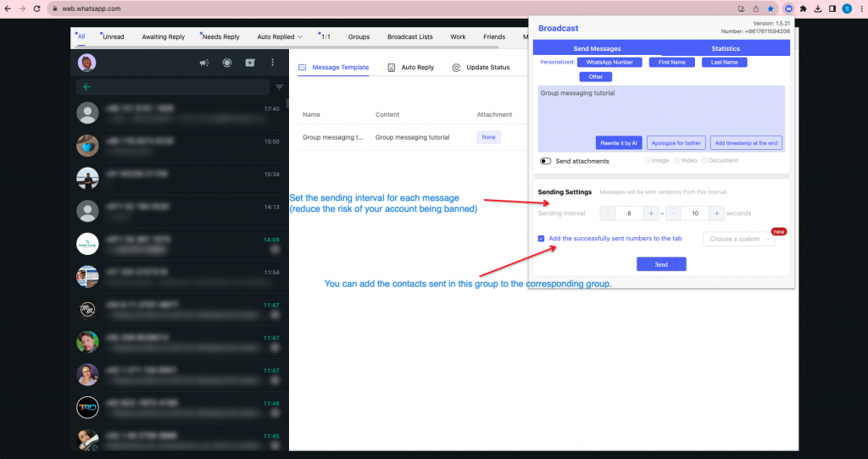Click the green back arrow in search
This screenshot has width=868, height=459.
(86, 86)
